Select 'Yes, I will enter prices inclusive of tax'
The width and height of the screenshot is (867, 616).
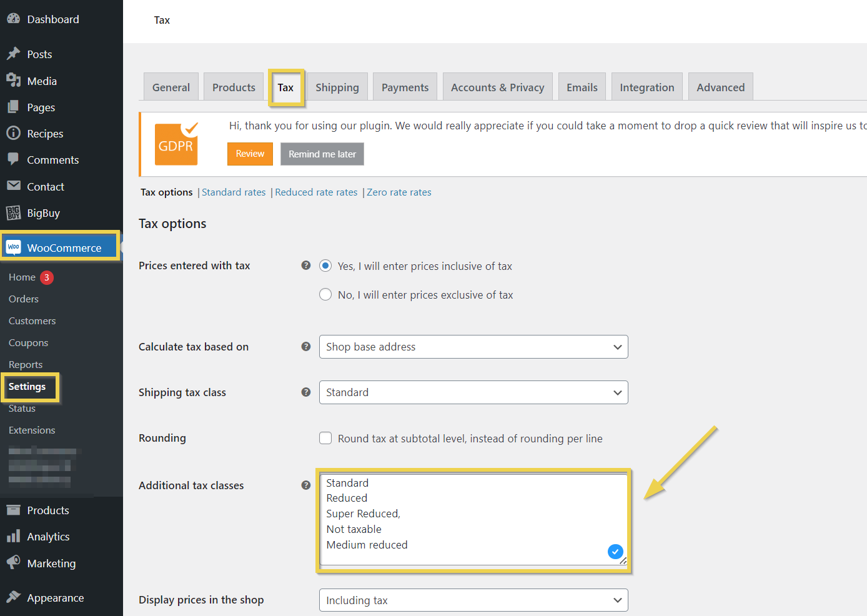click(x=325, y=266)
